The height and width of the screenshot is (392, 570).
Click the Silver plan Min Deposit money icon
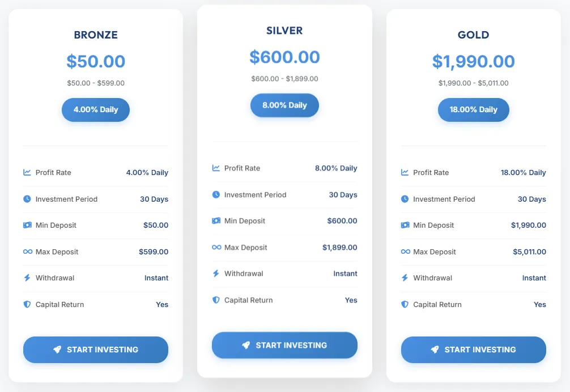(x=216, y=220)
